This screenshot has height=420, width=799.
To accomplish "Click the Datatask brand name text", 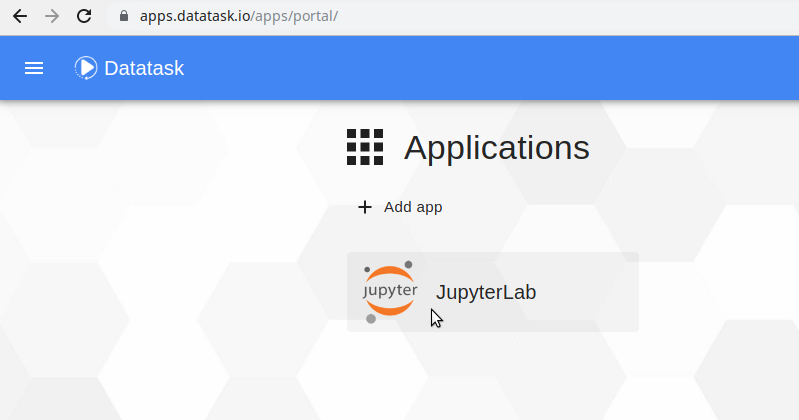I will [x=144, y=68].
